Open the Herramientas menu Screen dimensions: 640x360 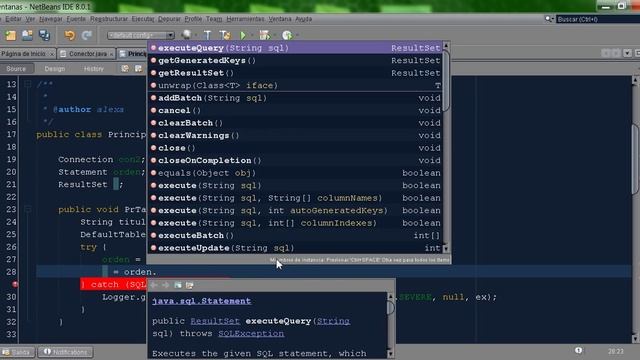(x=245, y=19)
